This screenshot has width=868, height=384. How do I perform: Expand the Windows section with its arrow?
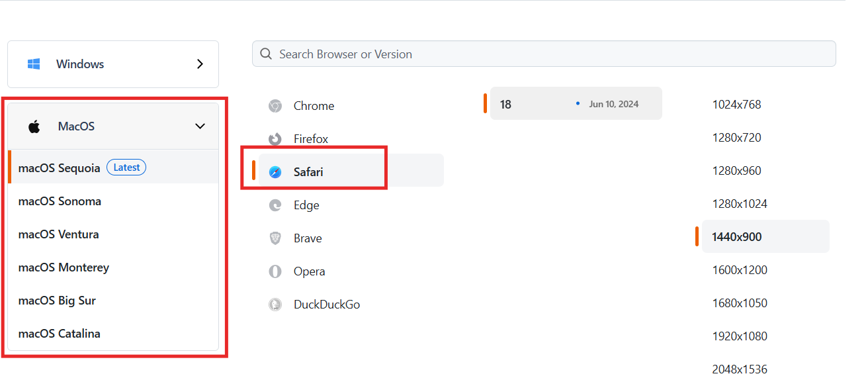tap(200, 64)
